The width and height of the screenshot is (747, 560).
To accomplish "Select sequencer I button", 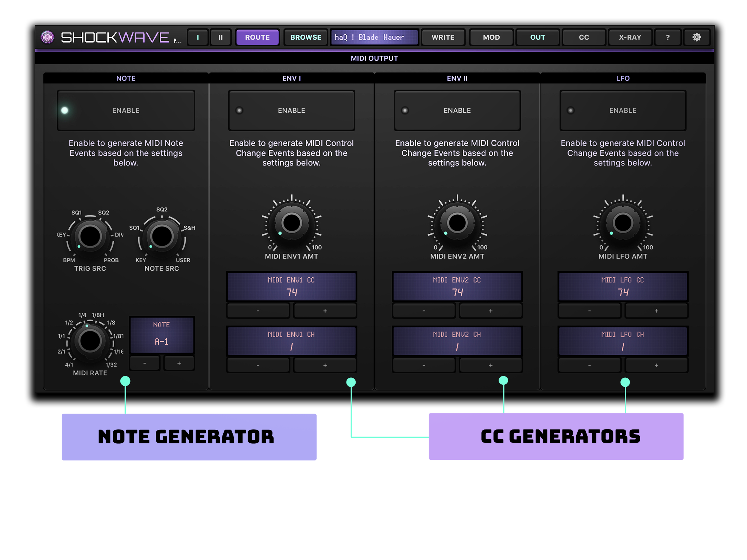I will pyautogui.click(x=198, y=37).
